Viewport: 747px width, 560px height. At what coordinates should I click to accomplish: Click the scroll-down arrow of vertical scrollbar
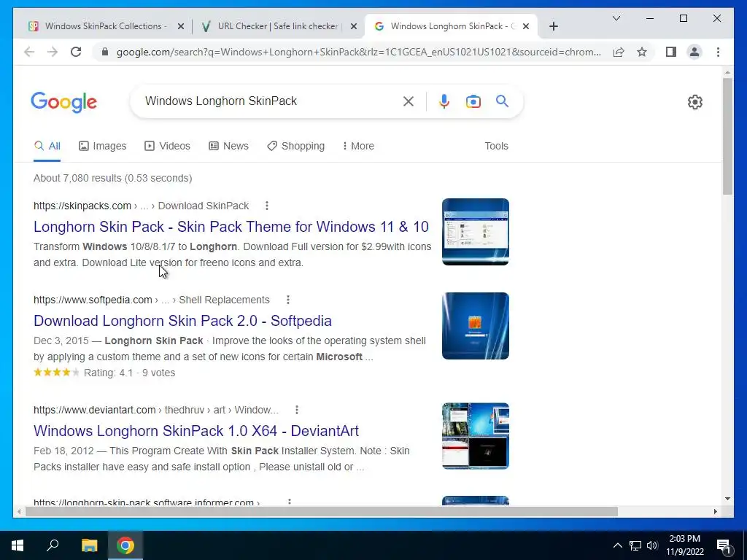point(727,499)
